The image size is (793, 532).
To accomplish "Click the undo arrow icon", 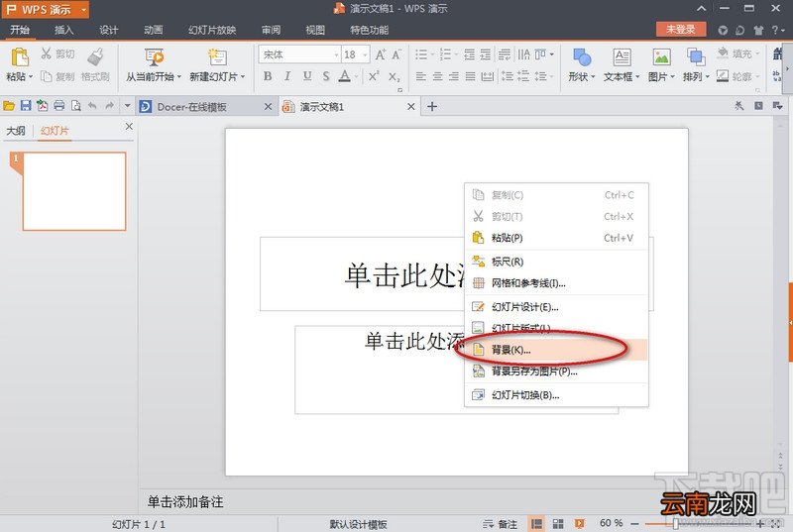I will pos(92,106).
